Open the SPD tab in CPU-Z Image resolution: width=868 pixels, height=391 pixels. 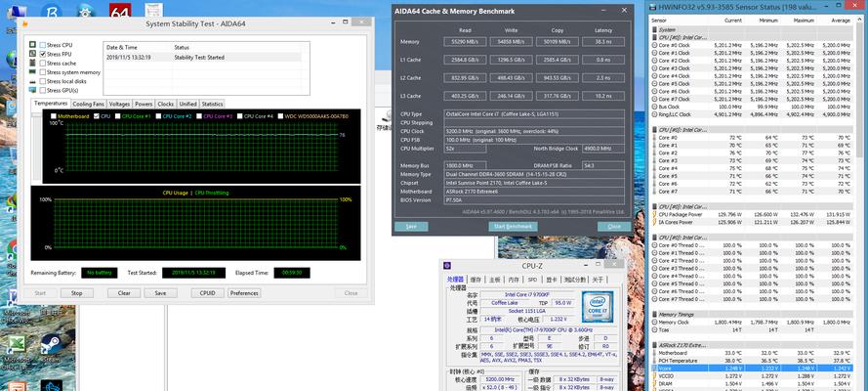coord(532,280)
